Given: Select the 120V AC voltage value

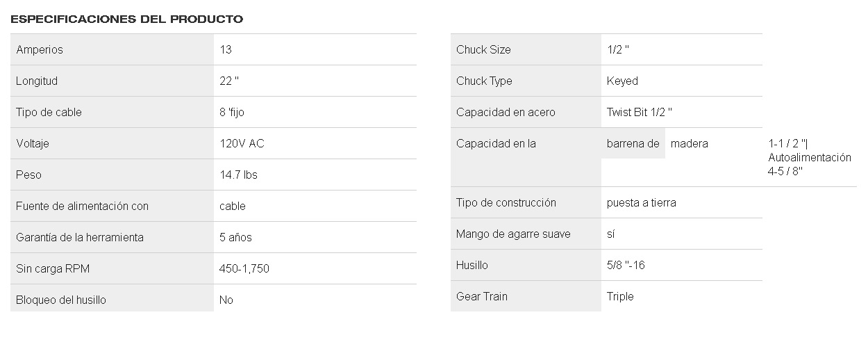Looking at the screenshot, I should (242, 143).
